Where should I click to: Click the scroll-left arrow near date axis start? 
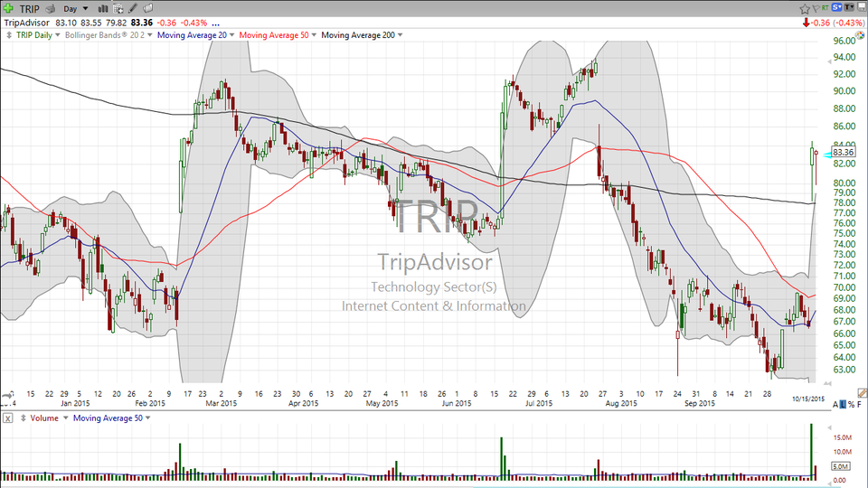pos(7,395)
